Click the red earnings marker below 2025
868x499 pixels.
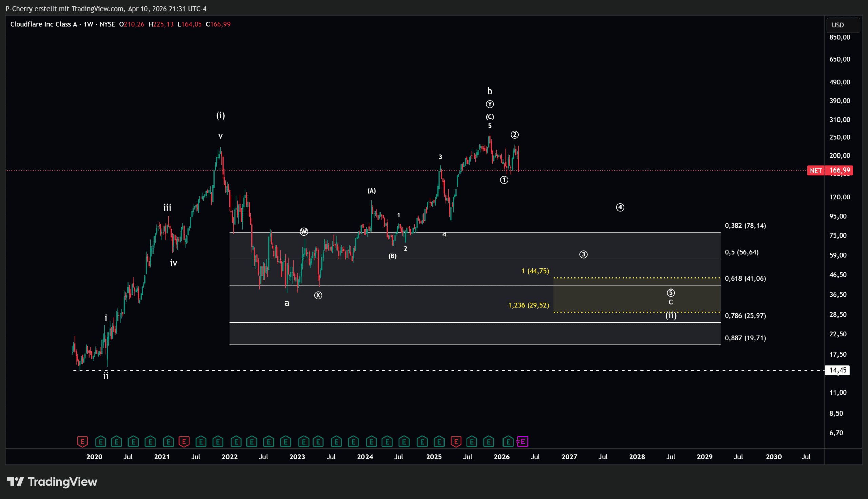coord(456,442)
